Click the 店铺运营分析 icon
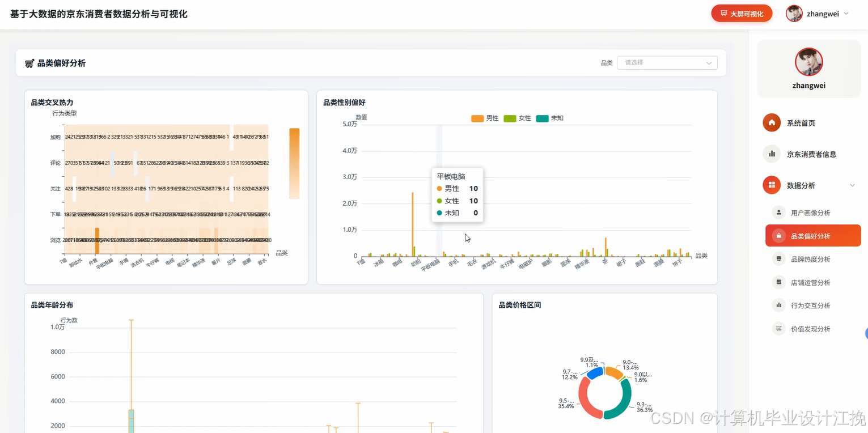Screen dimensions: 868x433 tap(779, 282)
